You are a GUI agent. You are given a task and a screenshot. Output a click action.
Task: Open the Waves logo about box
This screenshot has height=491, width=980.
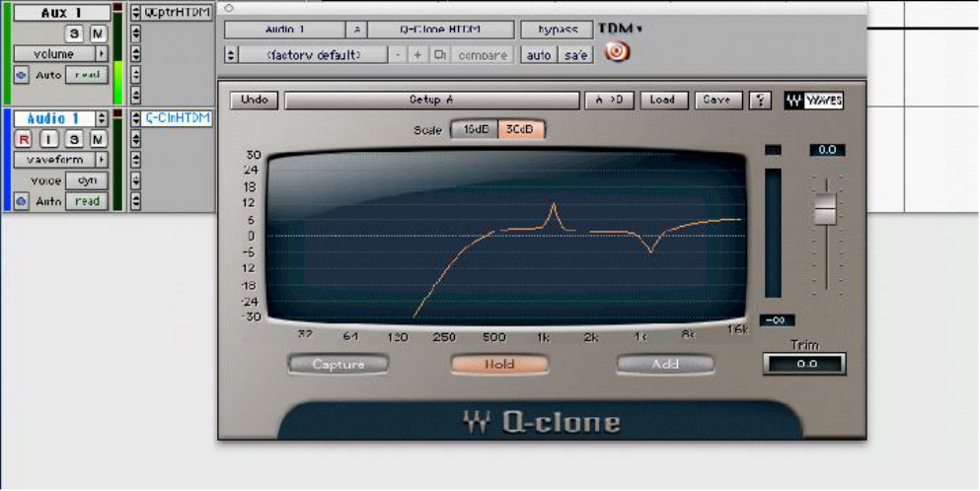pos(814,101)
